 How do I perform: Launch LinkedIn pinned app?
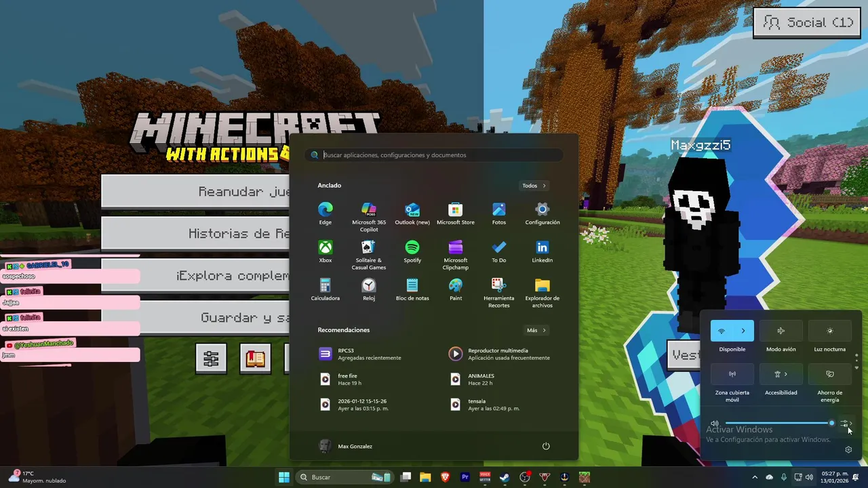[542, 251]
